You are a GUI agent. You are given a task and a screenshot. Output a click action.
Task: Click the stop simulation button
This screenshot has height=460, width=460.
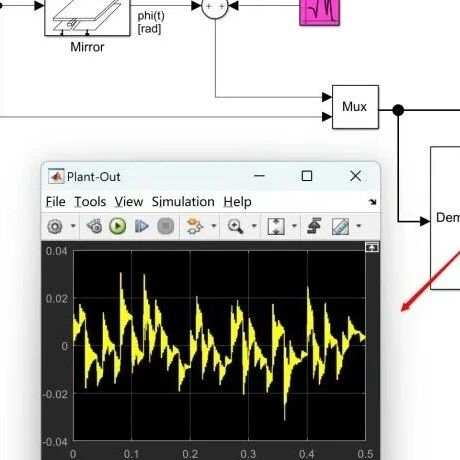click(x=166, y=226)
